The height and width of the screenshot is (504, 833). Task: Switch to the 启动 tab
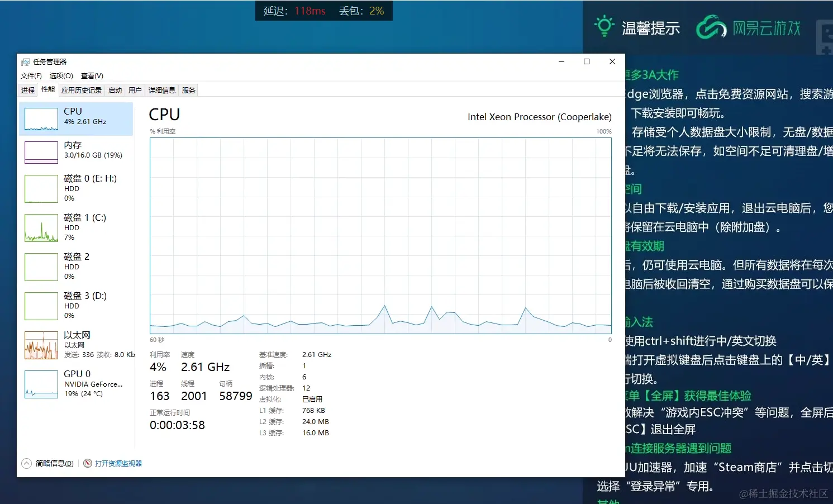coord(115,91)
